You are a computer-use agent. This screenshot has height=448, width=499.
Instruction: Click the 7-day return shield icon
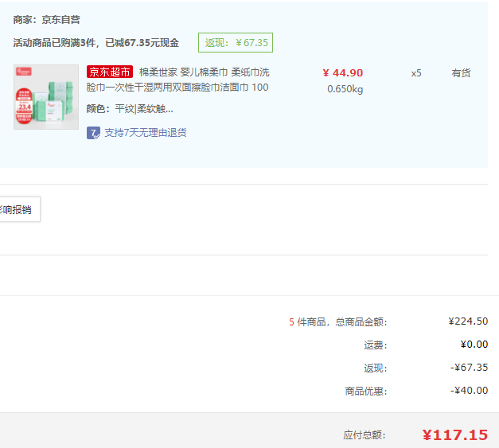pyautogui.click(x=93, y=133)
